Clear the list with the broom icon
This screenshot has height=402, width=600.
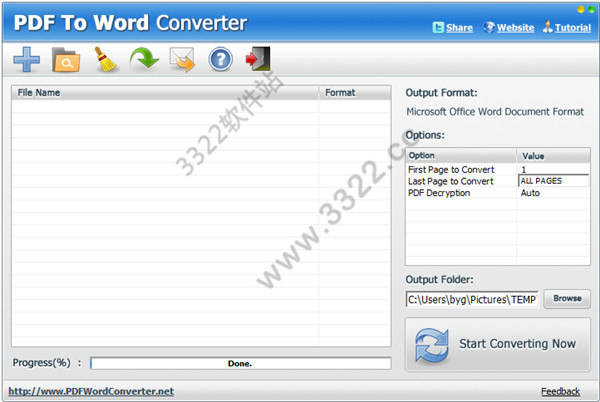tap(105, 59)
